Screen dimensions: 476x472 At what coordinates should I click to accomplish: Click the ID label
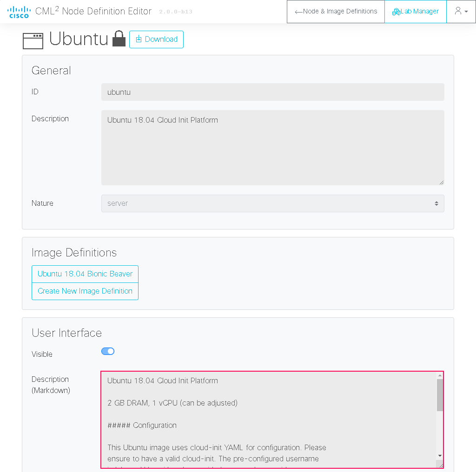tap(35, 92)
